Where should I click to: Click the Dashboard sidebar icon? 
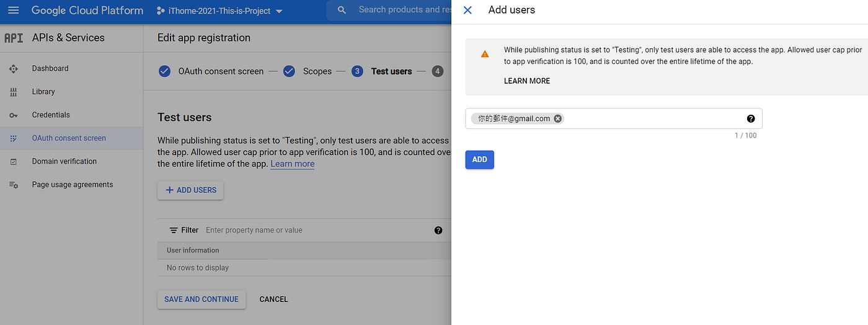click(x=14, y=68)
